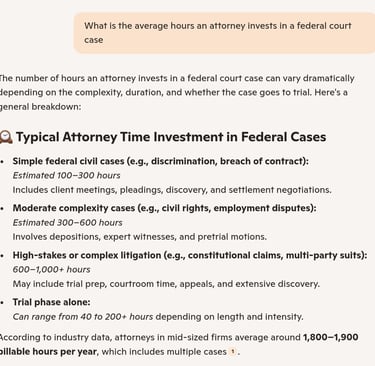The height and width of the screenshot is (366, 375).
Task: Click 'Can range from 40 to 200+ hours'
Action: [x=83, y=316]
